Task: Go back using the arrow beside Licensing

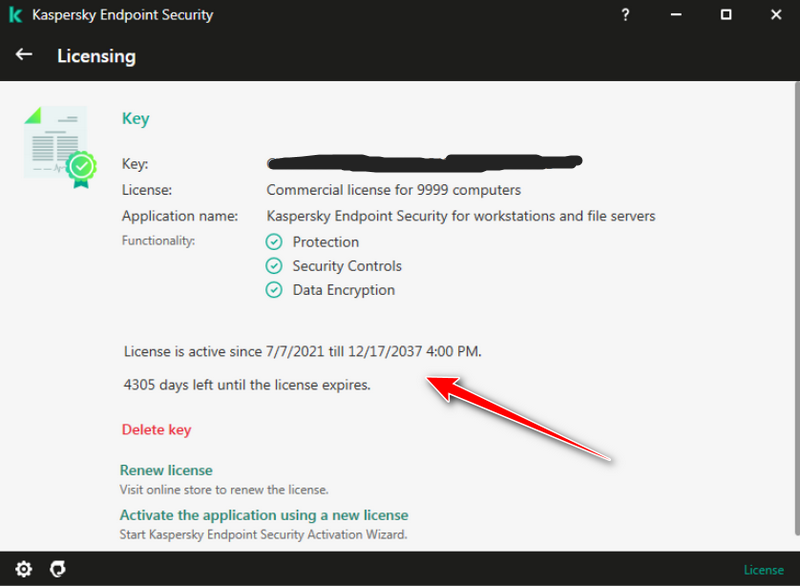Action: [x=24, y=55]
